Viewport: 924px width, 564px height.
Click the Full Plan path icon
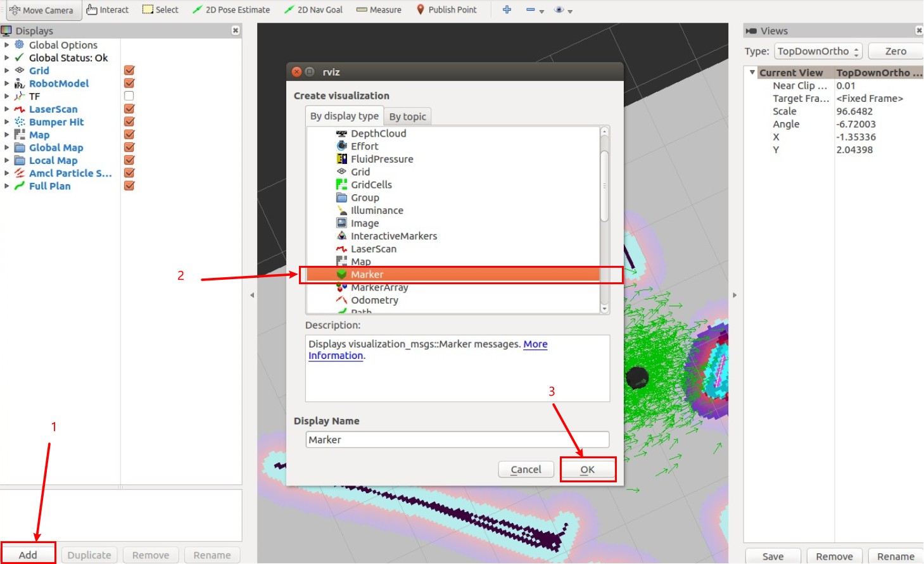pyautogui.click(x=20, y=185)
